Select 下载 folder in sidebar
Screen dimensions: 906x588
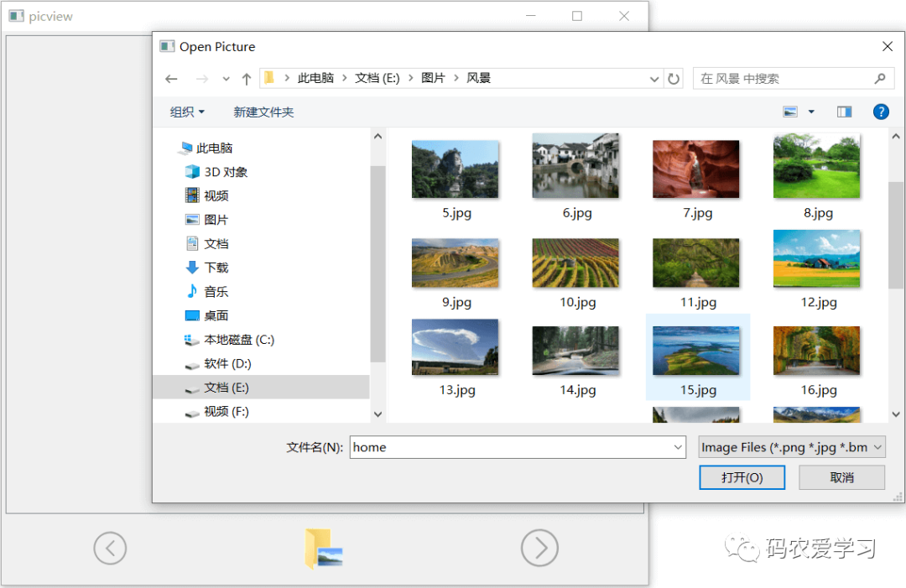click(207, 268)
